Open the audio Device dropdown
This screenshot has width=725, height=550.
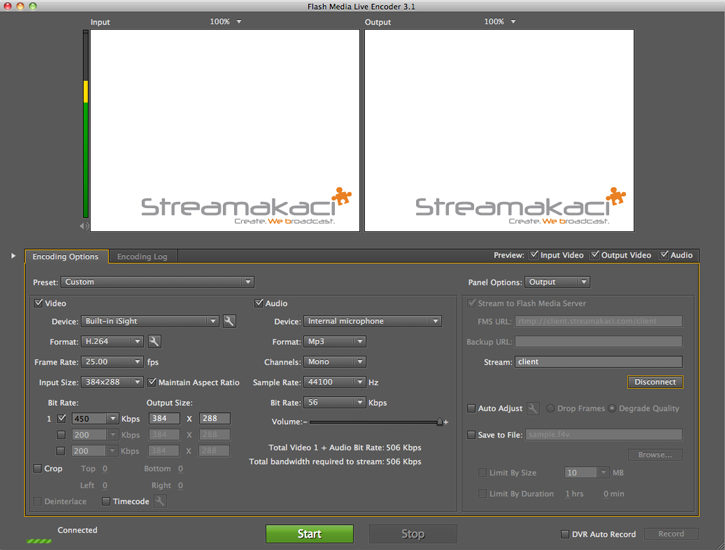(x=372, y=321)
